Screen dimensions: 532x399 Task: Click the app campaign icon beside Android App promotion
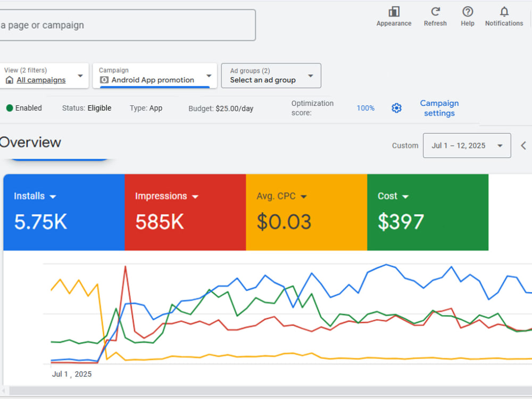104,80
